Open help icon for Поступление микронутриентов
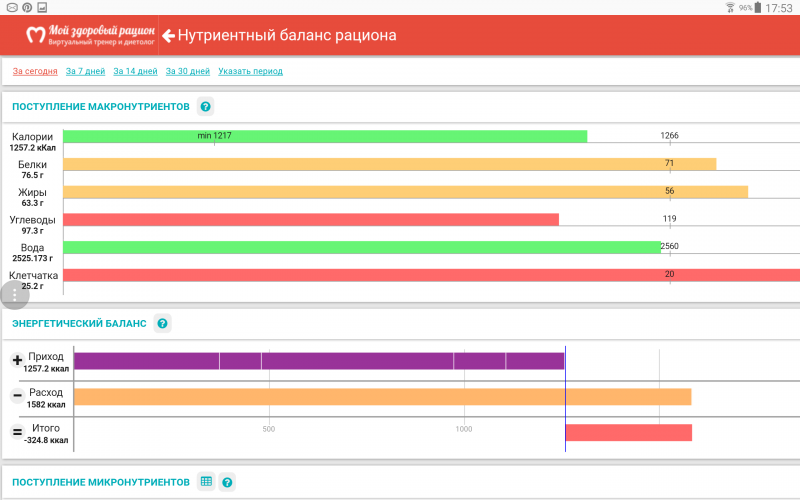800x500 pixels. click(x=227, y=482)
